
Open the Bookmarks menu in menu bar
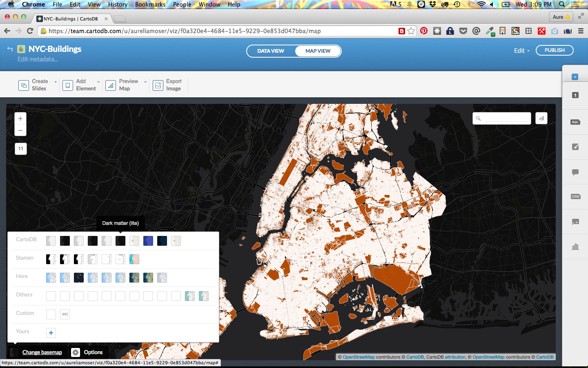click(x=150, y=4)
